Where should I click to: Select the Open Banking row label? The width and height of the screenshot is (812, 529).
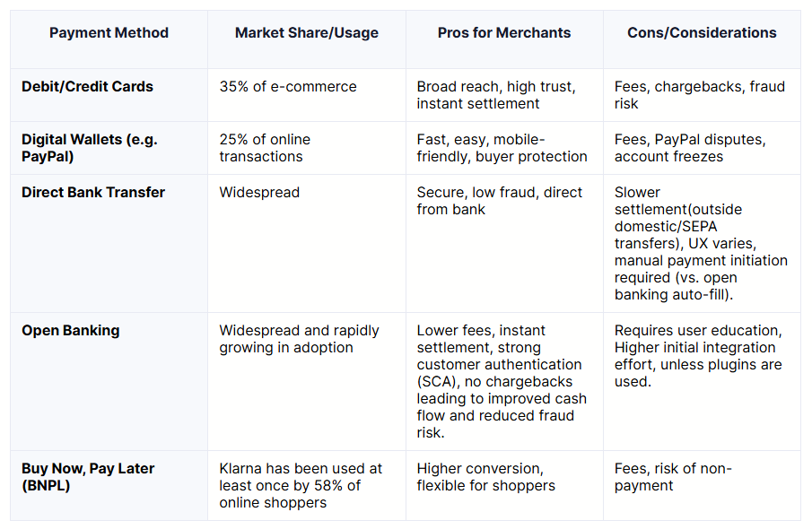click(70, 330)
